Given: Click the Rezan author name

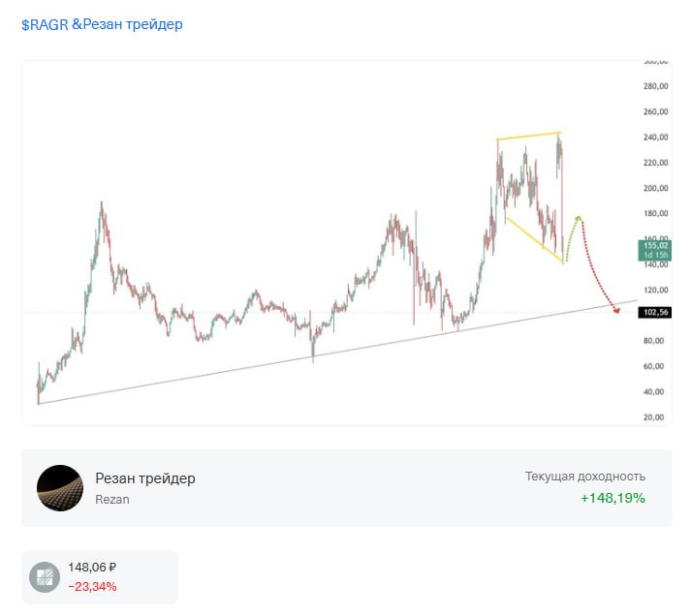Looking at the screenshot, I should pos(112,500).
